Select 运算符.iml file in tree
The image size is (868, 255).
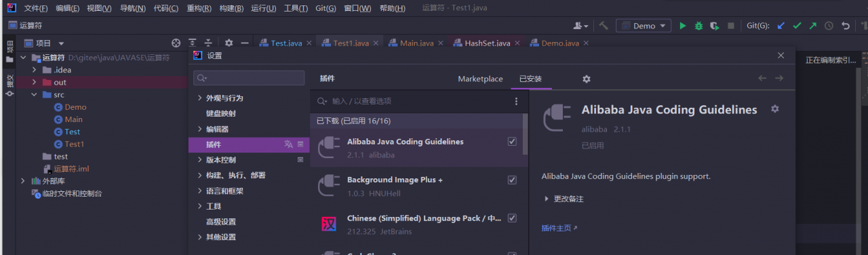click(x=71, y=169)
